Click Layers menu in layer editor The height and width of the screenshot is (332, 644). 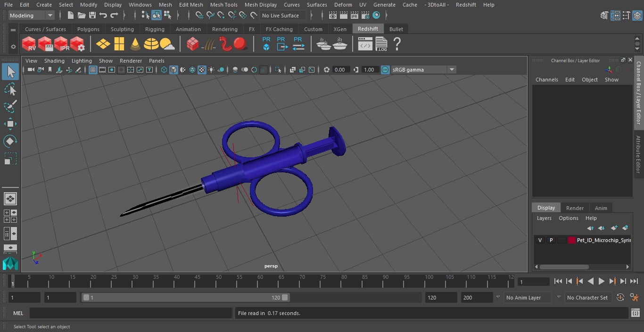(544, 218)
